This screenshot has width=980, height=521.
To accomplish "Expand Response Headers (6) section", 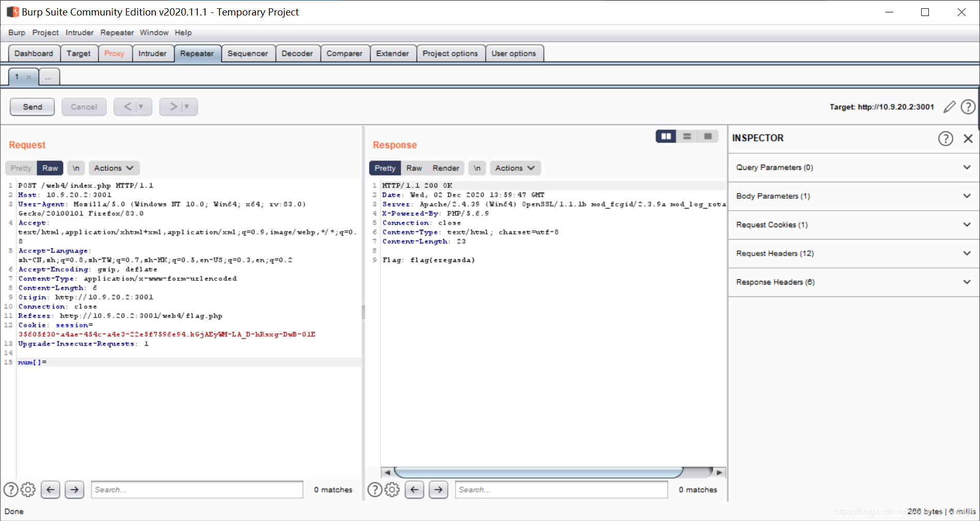I will (x=853, y=282).
